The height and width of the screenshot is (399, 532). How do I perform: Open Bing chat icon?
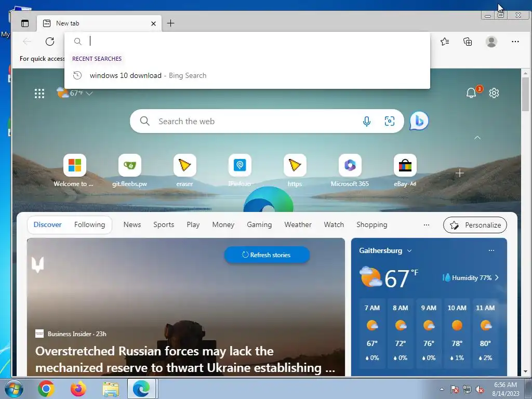[419, 121]
